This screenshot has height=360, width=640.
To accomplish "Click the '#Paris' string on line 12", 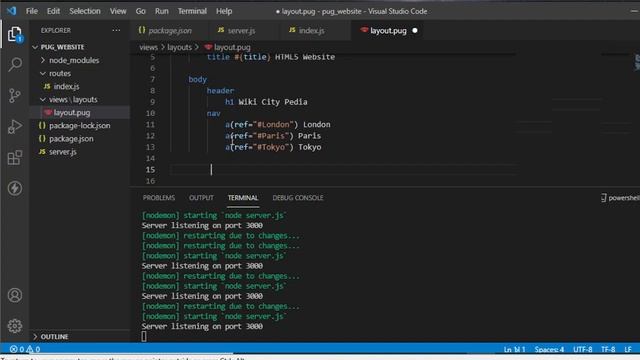I will click(271, 136).
